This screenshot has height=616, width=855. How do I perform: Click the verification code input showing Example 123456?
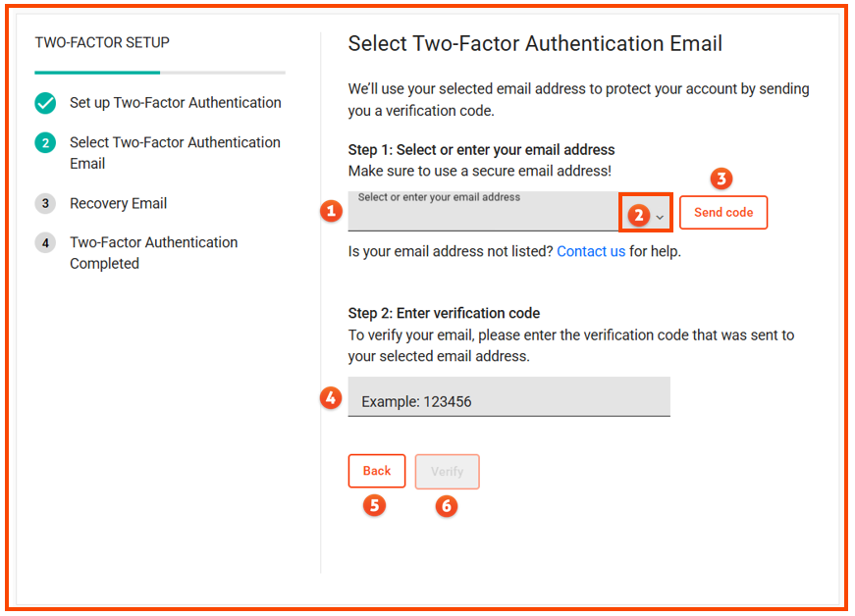[508, 396]
